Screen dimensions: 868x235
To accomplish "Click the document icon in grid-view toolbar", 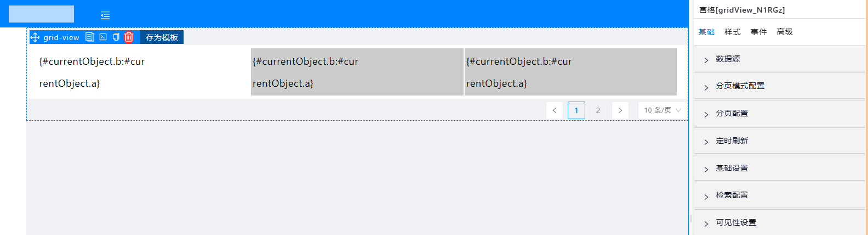I will click(90, 37).
